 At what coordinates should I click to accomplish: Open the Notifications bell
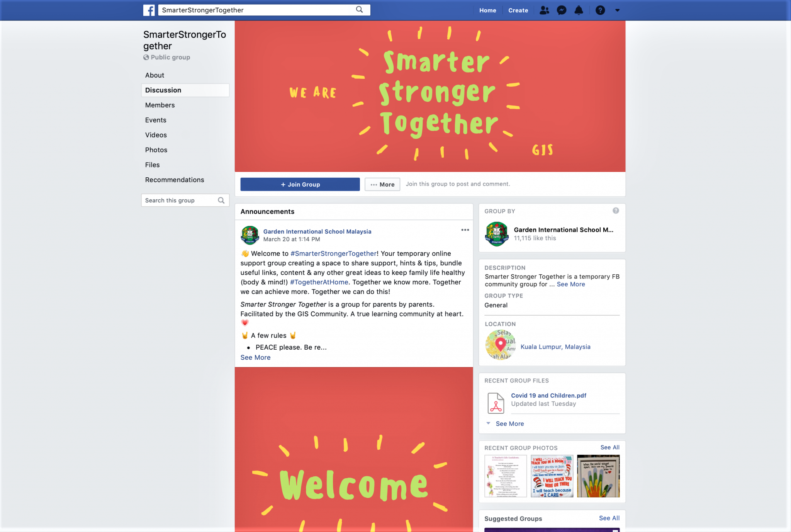click(x=579, y=10)
